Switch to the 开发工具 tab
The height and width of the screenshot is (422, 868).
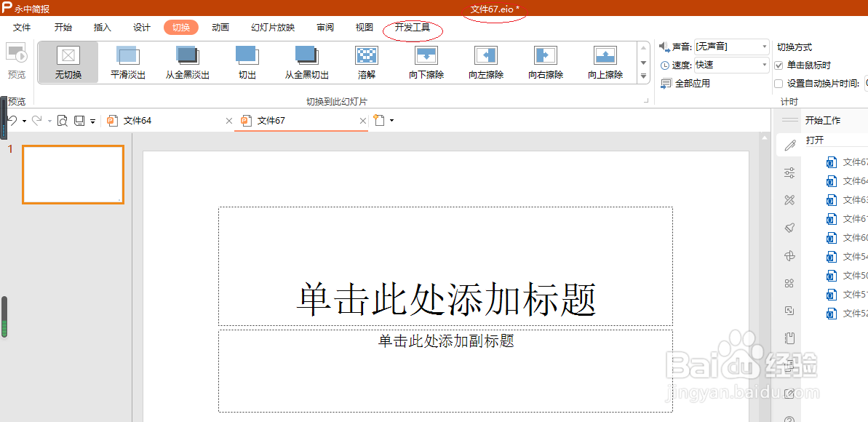(x=413, y=28)
